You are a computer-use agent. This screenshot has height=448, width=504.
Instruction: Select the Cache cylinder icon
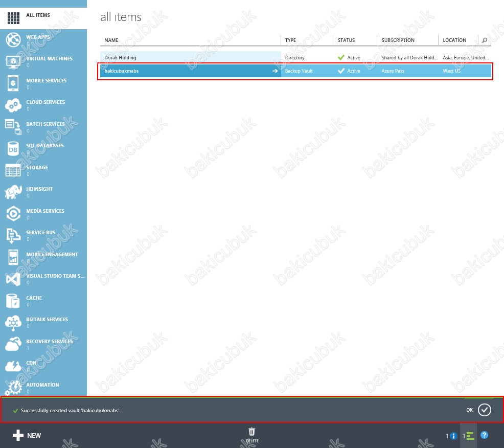pyautogui.click(x=13, y=301)
